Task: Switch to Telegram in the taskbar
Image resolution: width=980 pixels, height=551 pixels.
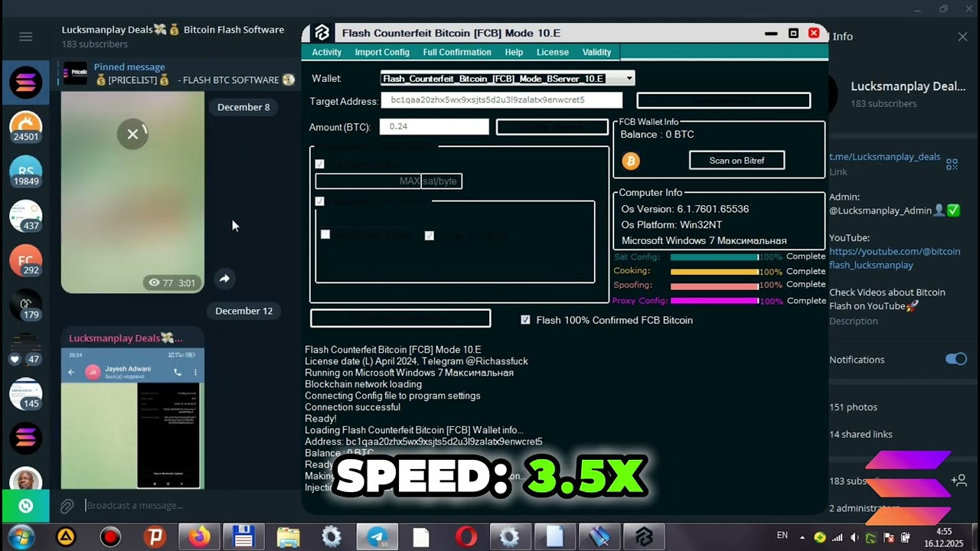Action: pyautogui.click(x=377, y=537)
